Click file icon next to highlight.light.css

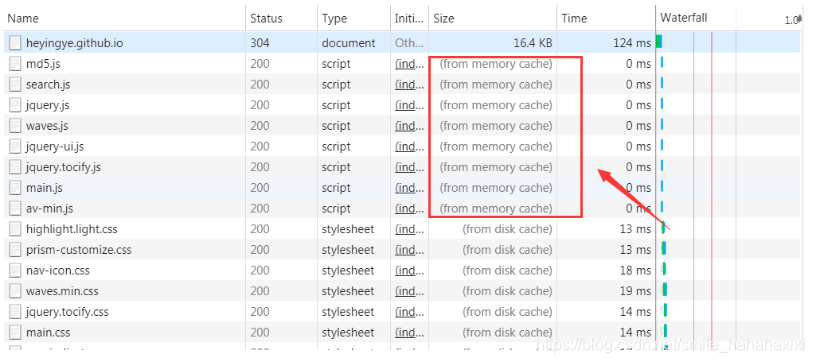16,229
